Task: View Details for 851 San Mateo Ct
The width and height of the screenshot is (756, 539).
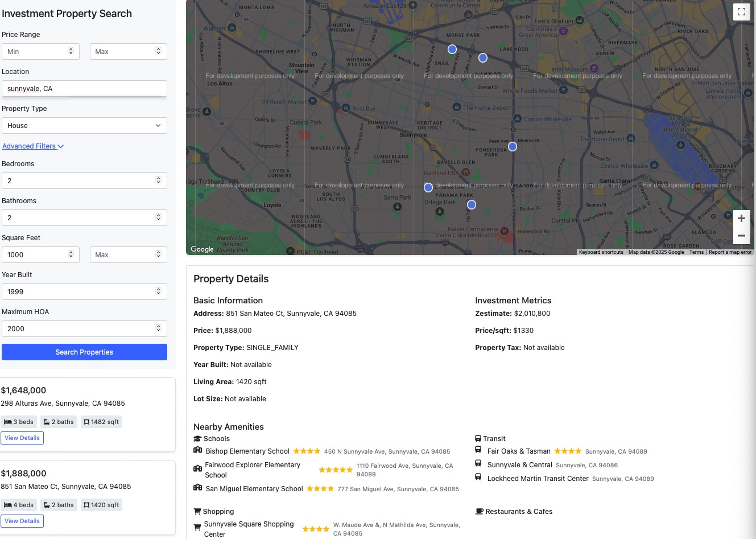Action: 22,521
